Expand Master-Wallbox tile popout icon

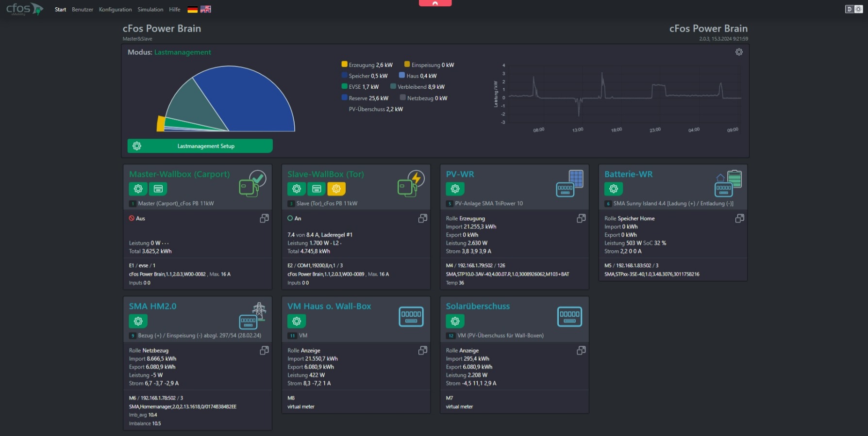point(264,218)
